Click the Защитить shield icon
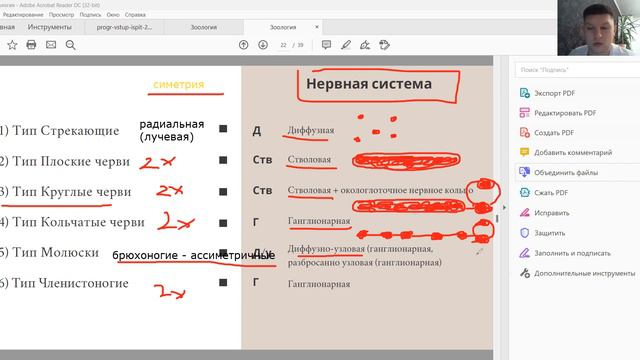 (524, 233)
